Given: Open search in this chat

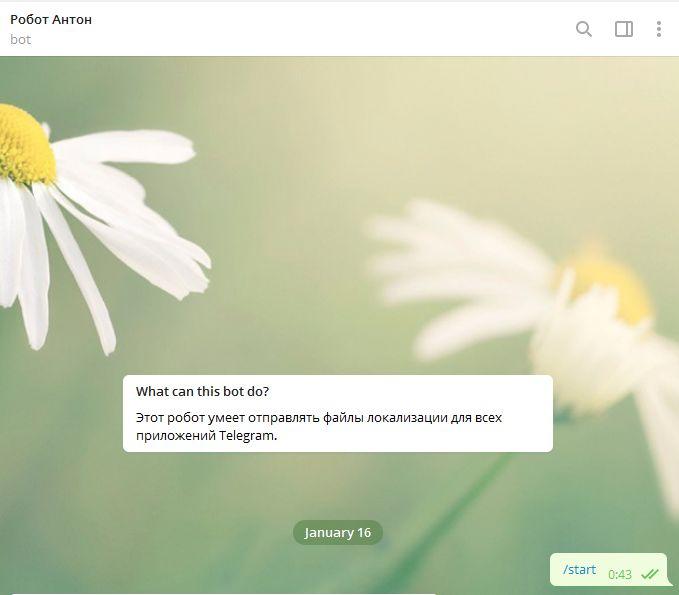Looking at the screenshot, I should click(584, 29).
